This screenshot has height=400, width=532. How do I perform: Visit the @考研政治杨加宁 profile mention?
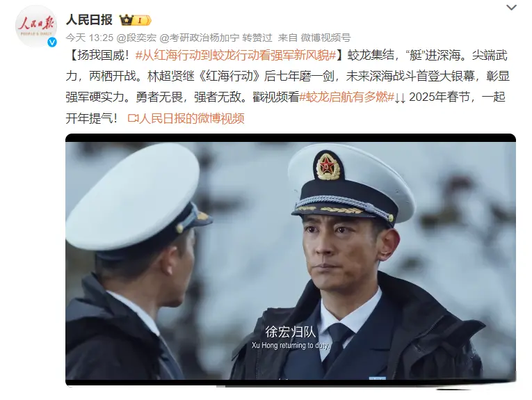pyautogui.click(x=200, y=38)
